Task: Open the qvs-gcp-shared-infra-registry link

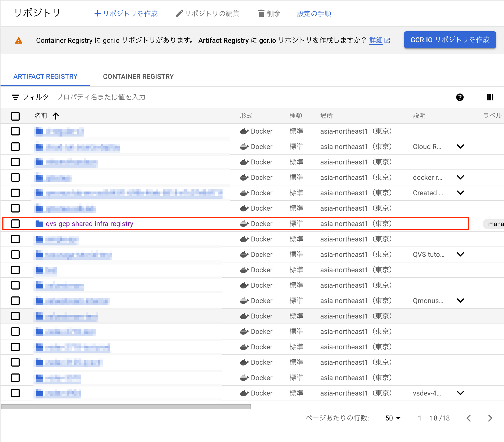Action: point(89,224)
